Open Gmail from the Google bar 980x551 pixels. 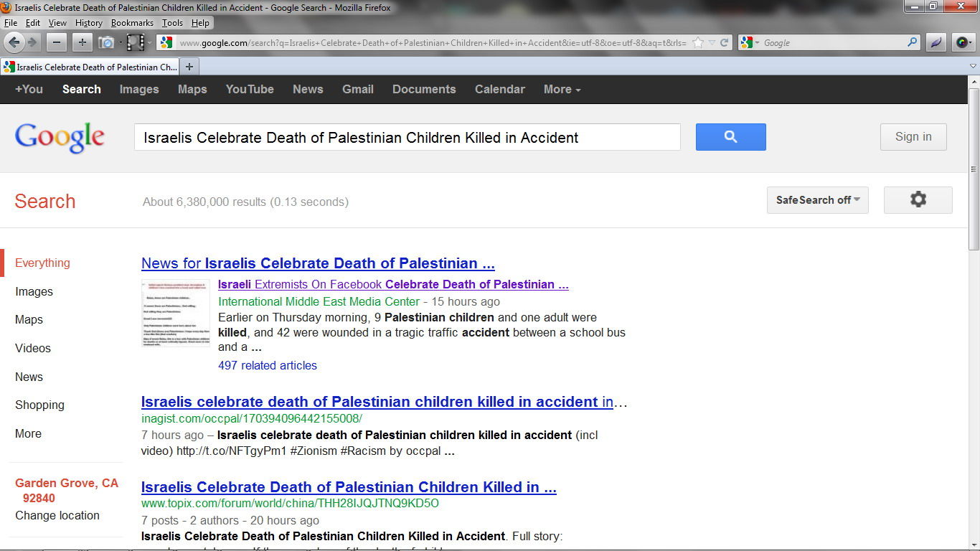pos(358,89)
